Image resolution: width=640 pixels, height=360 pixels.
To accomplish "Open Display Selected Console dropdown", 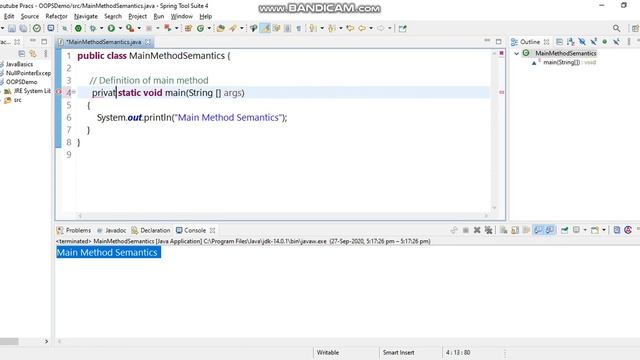I will tap(585, 230).
